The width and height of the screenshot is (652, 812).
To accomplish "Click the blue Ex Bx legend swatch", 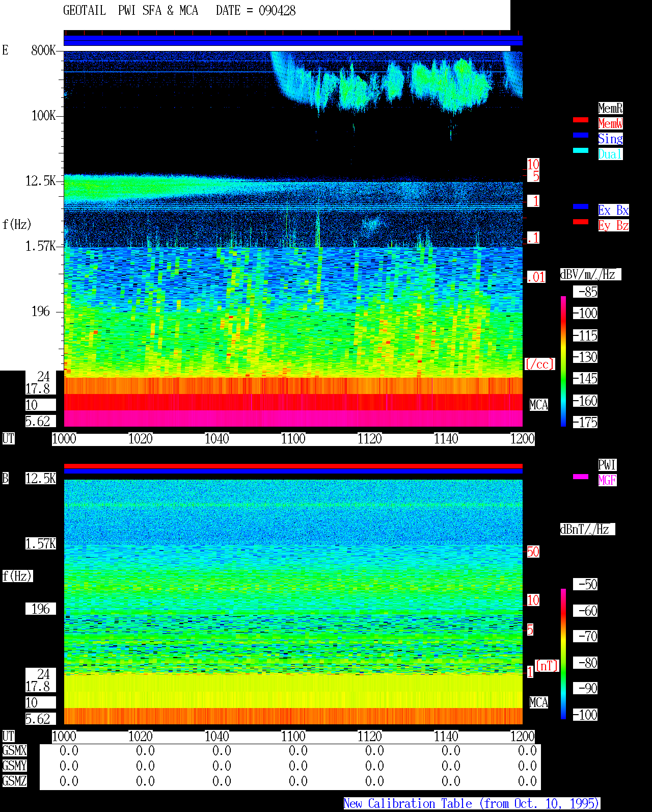I will [581, 206].
